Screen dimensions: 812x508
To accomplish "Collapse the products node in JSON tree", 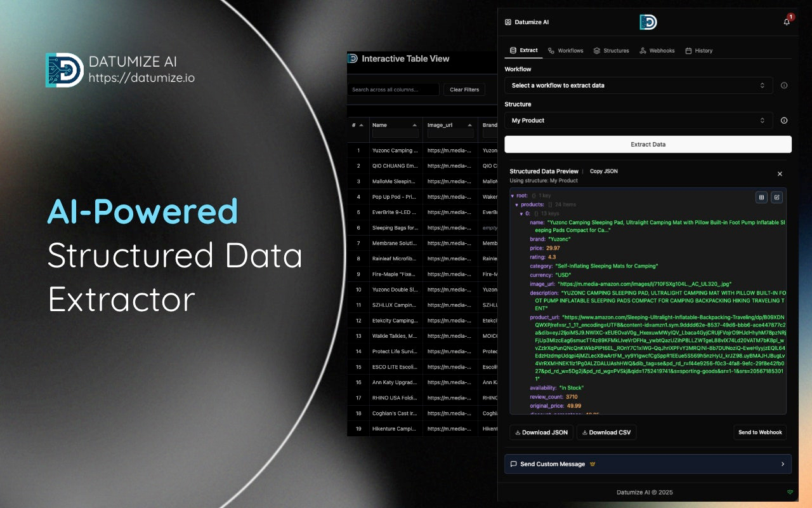I will (x=517, y=205).
